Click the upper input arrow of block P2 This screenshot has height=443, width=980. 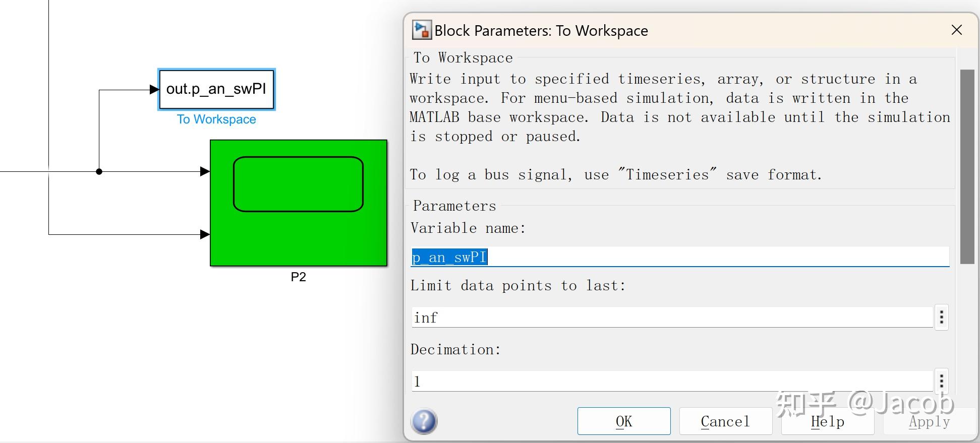pos(205,171)
